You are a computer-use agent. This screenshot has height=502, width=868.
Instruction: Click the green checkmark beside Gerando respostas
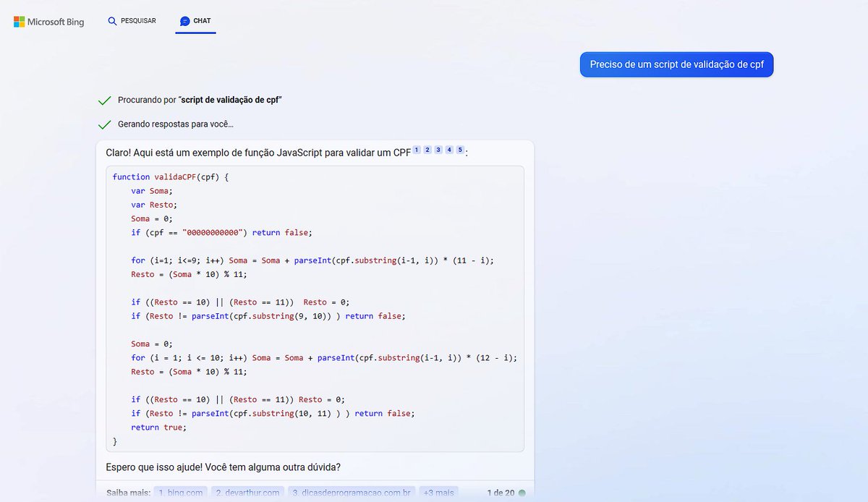point(104,124)
